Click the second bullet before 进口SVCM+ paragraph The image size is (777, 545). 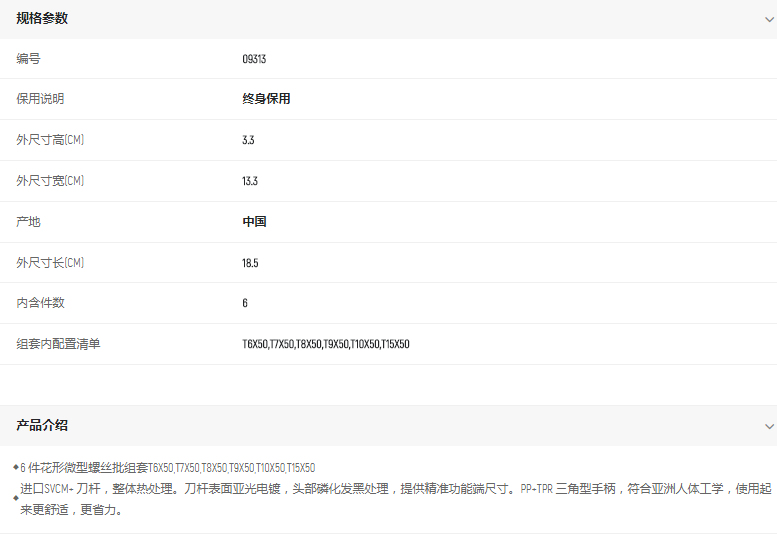[15, 497]
